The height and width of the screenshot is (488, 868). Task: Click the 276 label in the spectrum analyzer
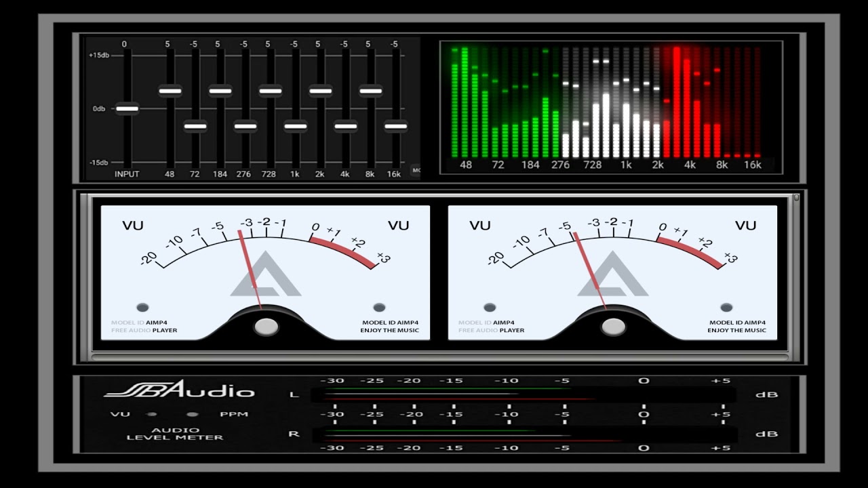point(561,165)
